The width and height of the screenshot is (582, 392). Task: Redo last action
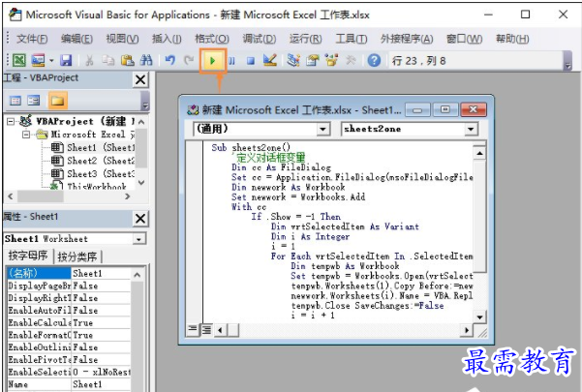(x=189, y=60)
